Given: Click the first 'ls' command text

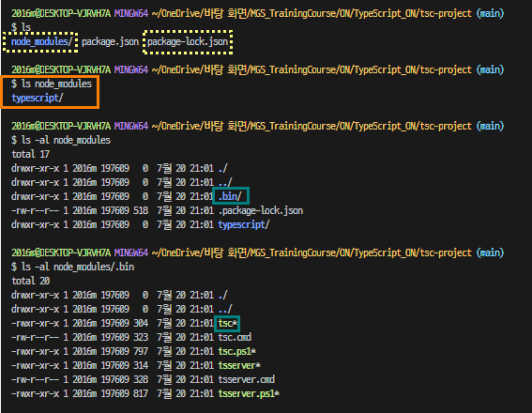Looking at the screenshot, I should click(26, 27).
